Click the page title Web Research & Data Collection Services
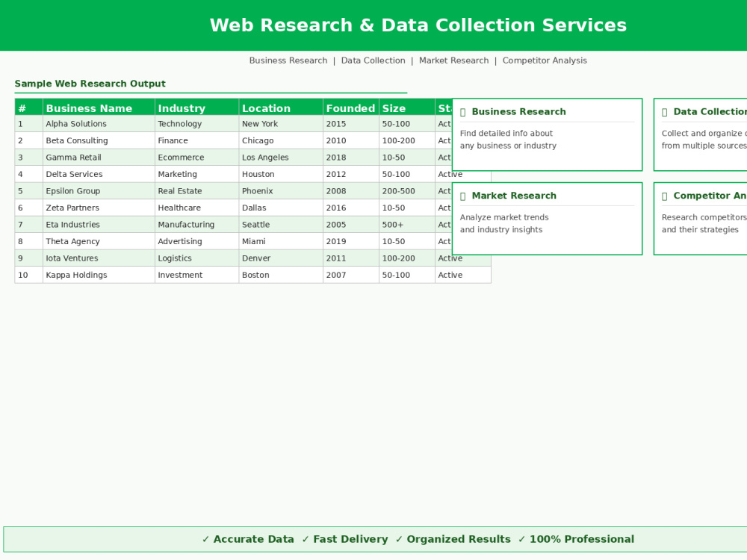 pyautogui.click(x=418, y=25)
